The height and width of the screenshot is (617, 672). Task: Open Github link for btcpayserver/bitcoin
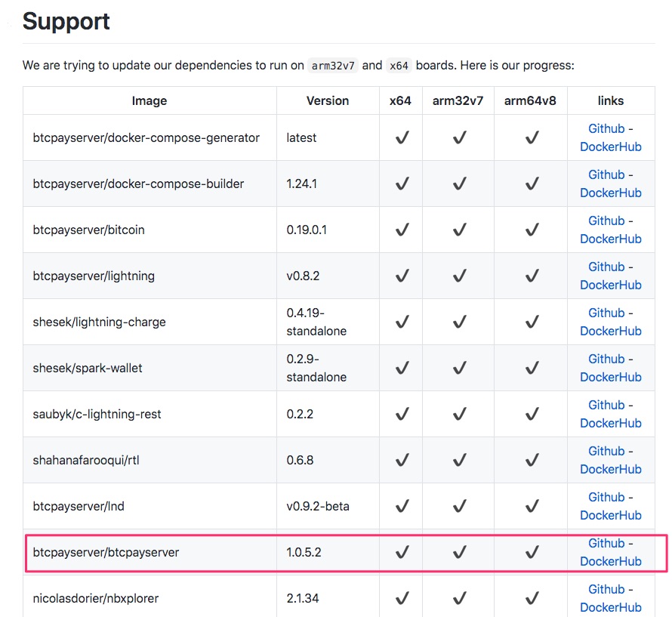[606, 221]
